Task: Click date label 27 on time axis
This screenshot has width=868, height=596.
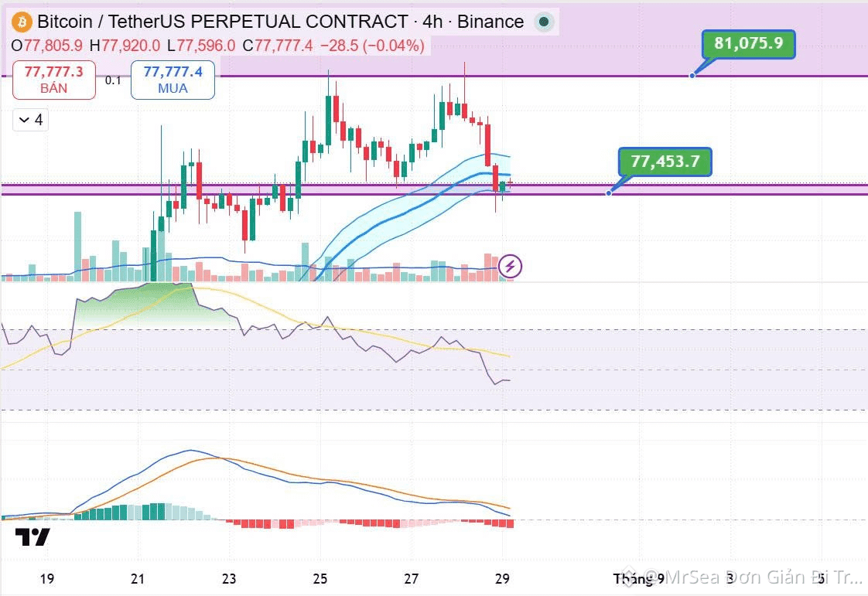Action: (411, 579)
